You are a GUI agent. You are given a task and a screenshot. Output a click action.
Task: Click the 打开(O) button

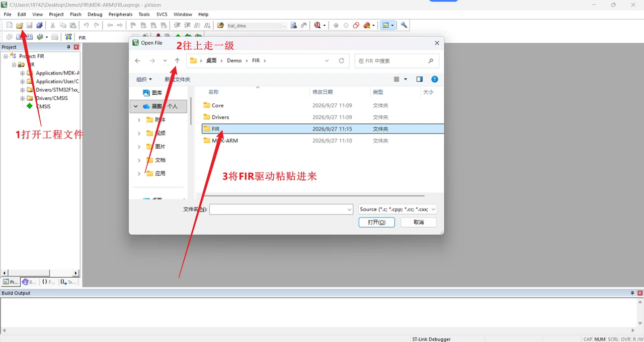376,222
